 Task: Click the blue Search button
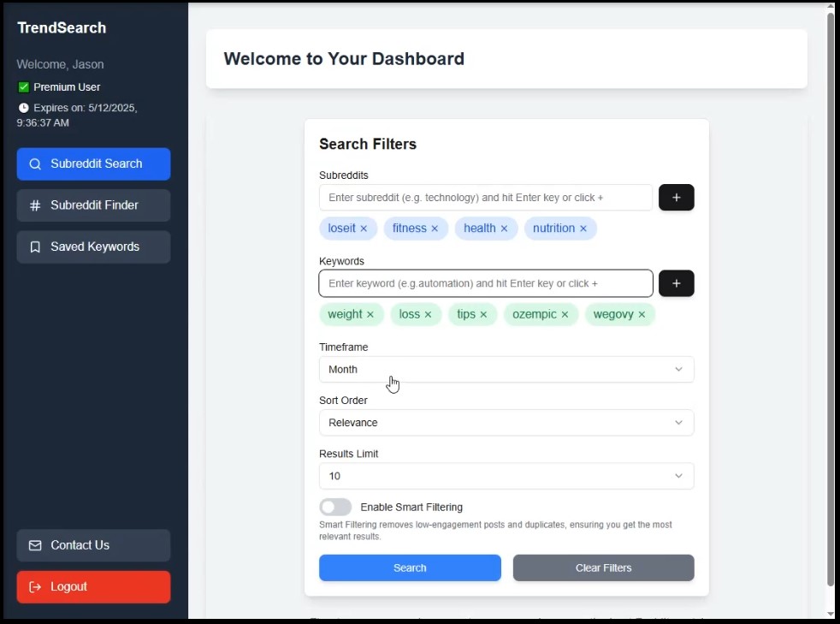pyautogui.click(x=410, y=568)
